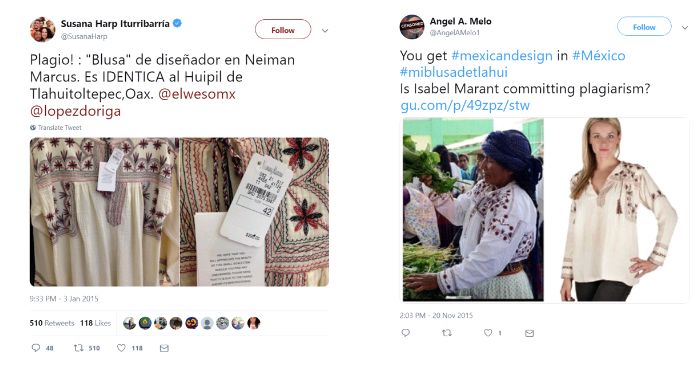The width and height of the screenshot is (700, 371).
Task: Reply to Susana Harp's tweet
Action: (x=36, y=348)
